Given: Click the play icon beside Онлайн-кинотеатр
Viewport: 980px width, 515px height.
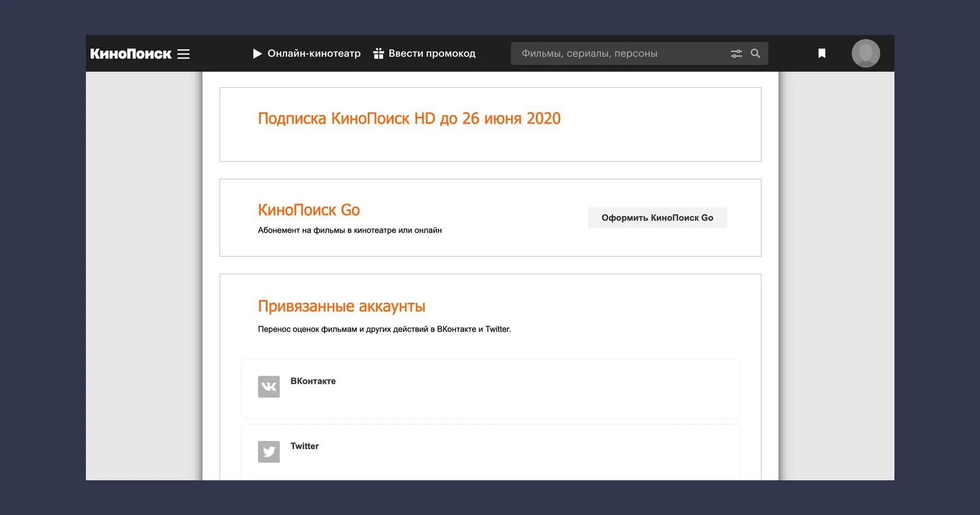Looking at the screenshot, I should pyautogui.click(x=257, y=54).
